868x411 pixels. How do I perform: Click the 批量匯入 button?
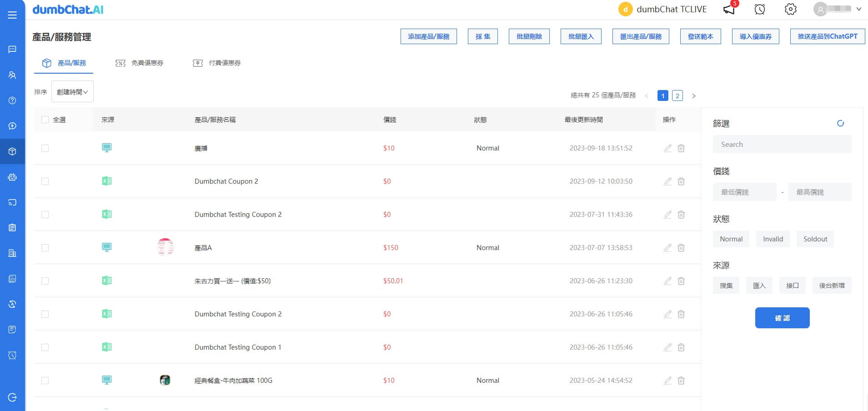(581, 36)
